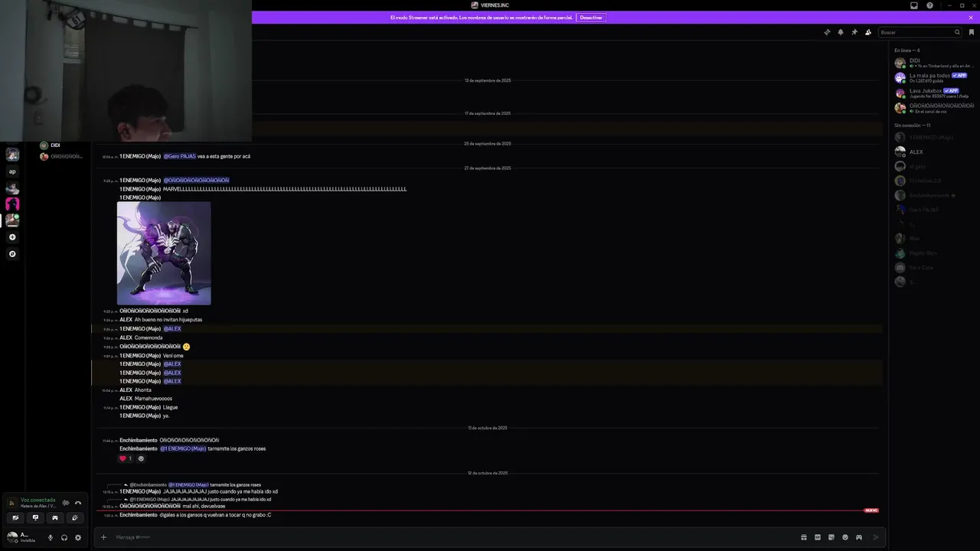
Task: Open user settings gear
Action: point(78,538)
